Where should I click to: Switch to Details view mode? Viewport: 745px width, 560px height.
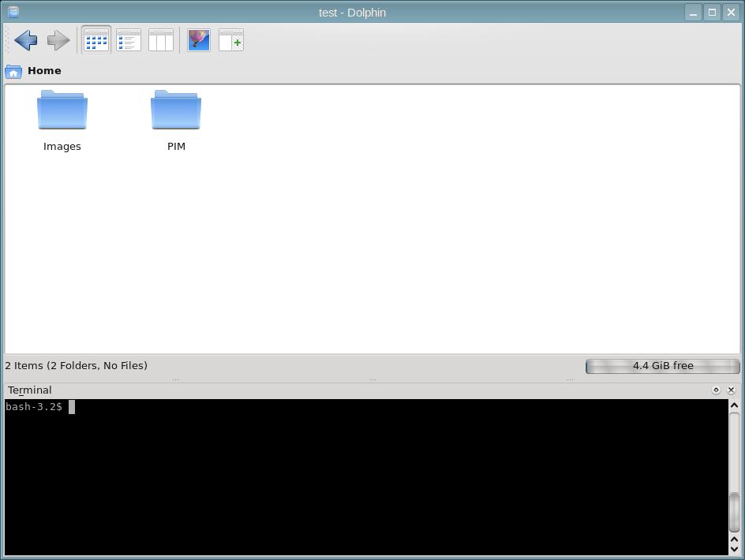coord(129,40)
